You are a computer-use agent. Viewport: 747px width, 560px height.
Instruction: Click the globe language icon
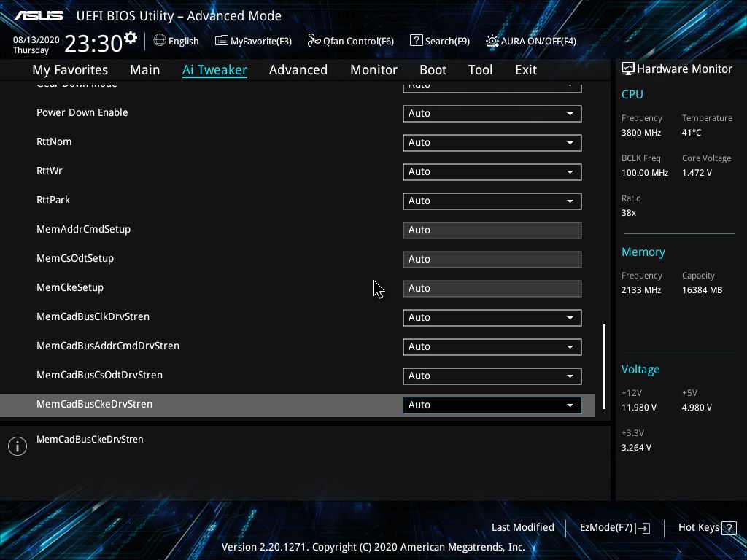(160, 41)
